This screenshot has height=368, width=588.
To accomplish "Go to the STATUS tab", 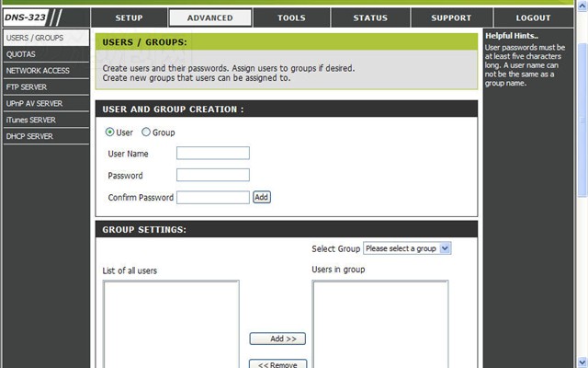I will pyautogui.click(x=370, y=17).
